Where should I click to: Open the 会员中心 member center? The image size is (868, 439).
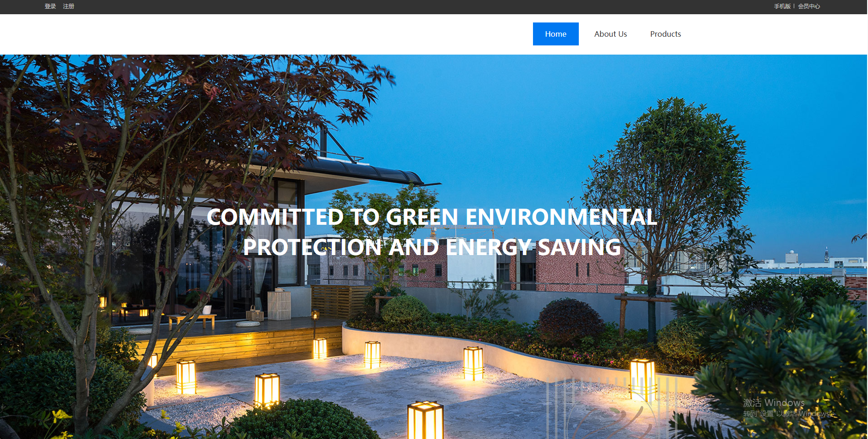(x=809, y=6)
